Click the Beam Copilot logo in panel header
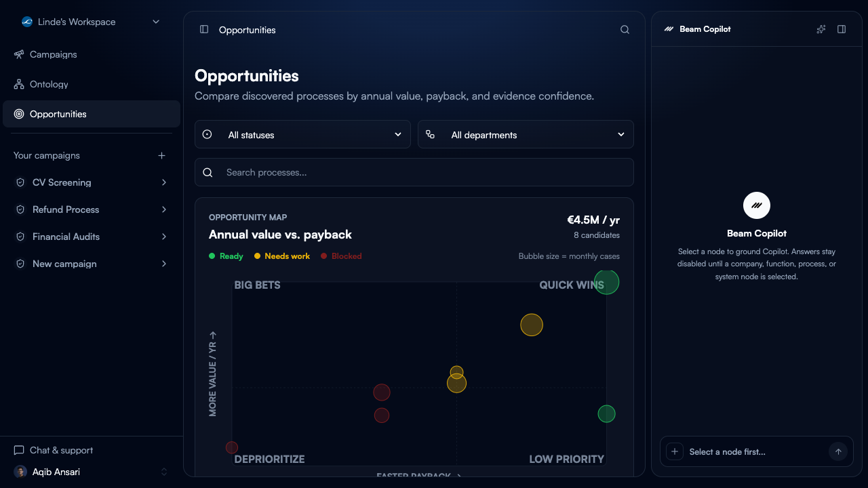 pos(669,29)
